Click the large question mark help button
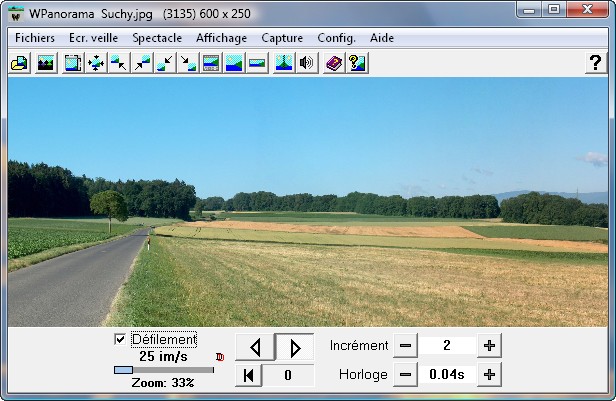Image resolution: width=616 pixels, height=401 pixels. click(x=596, y=63)
